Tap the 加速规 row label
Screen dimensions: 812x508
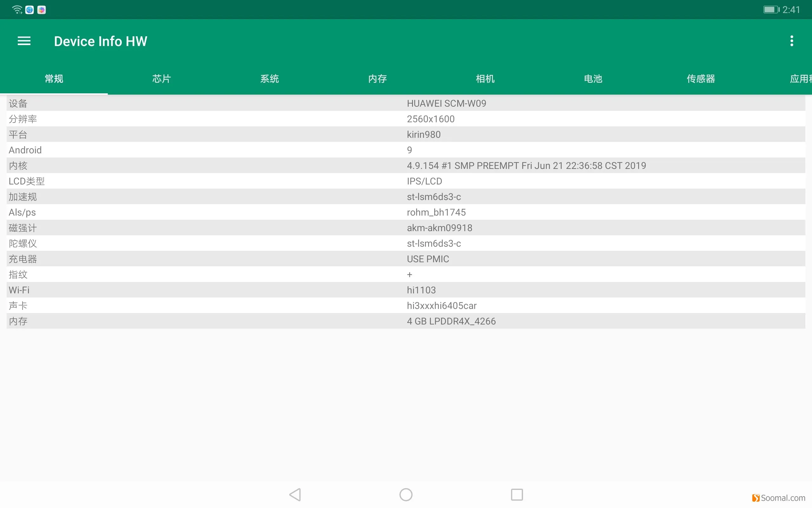tap(23, 197)
